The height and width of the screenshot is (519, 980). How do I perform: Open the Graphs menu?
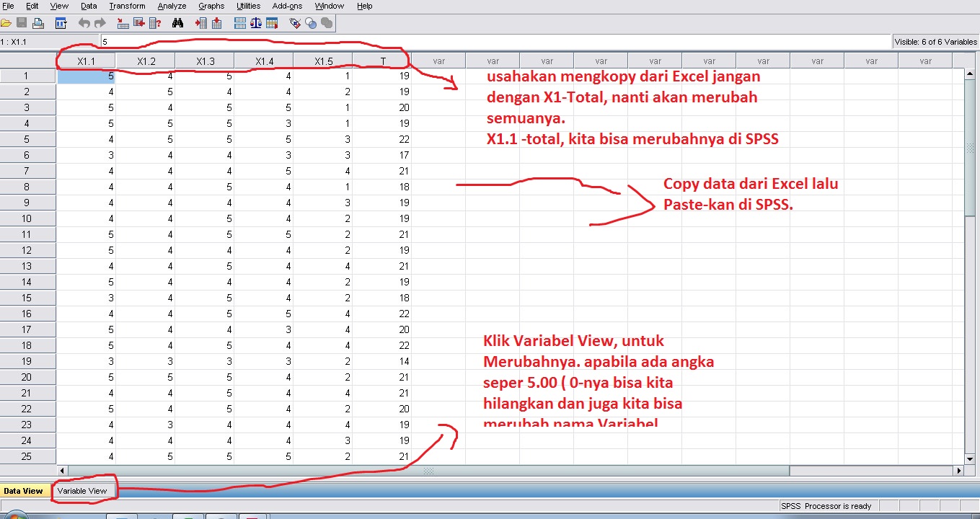pyautogui.click(x=211, y=6)
